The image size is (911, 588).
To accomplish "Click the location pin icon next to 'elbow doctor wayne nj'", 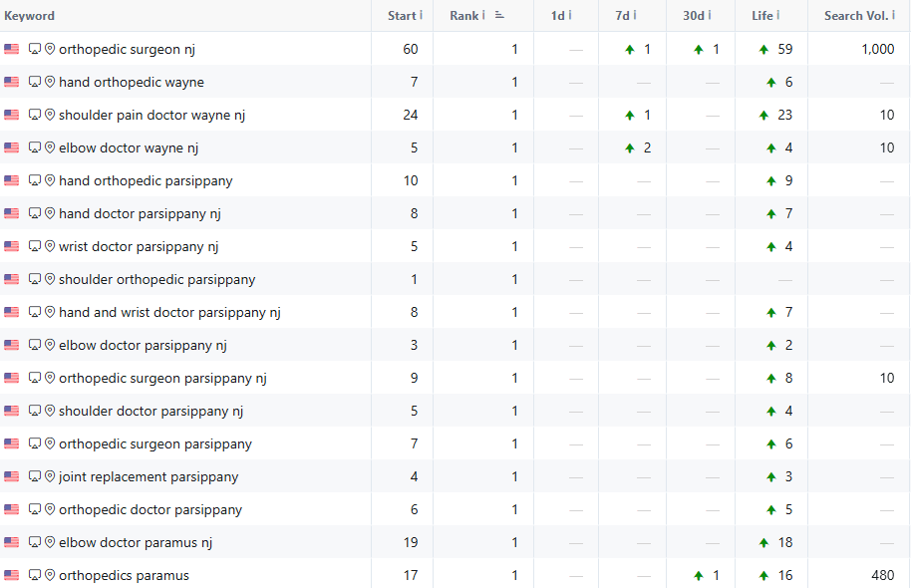I will 50,147.
